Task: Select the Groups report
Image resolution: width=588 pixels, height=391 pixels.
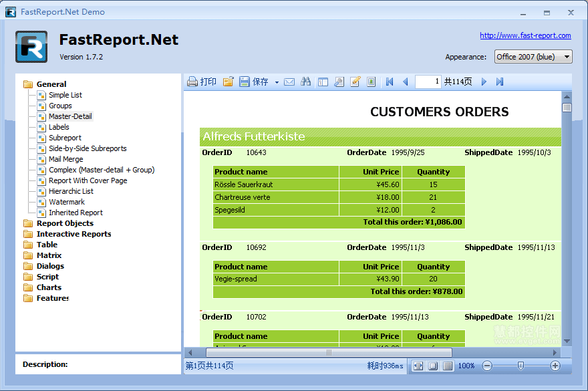Action: click(60, 106)
